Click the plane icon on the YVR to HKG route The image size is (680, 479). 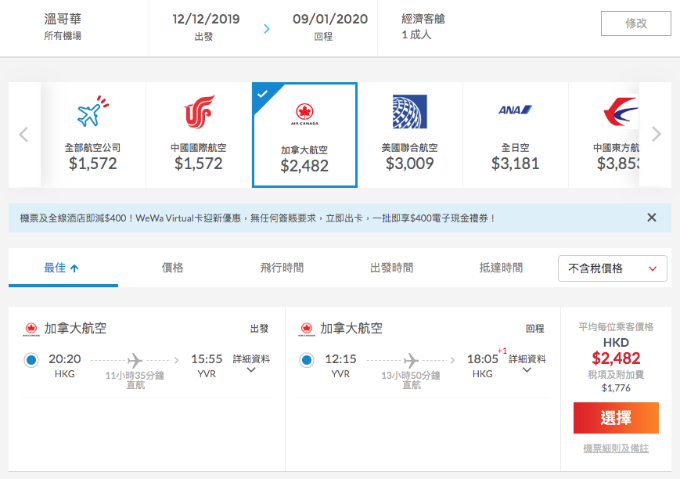(x=411, y=360)
